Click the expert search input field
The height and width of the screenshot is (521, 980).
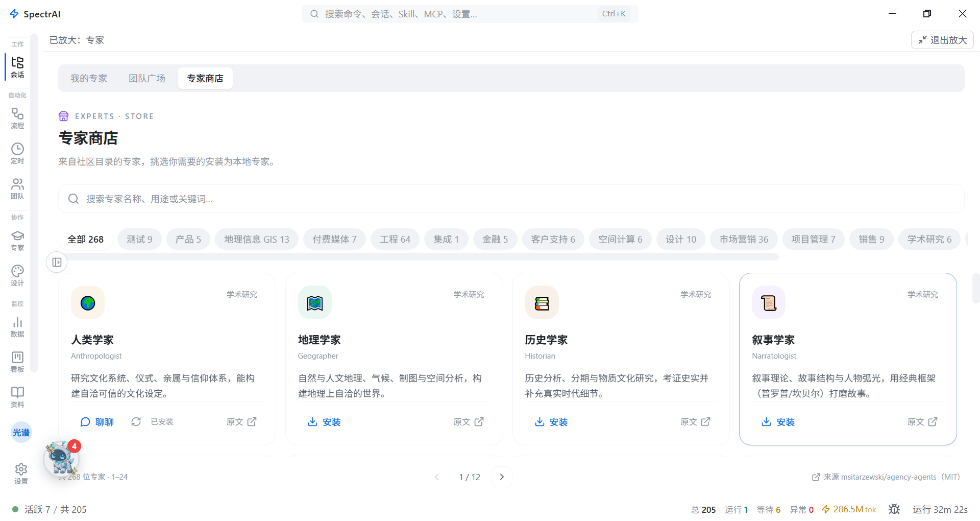(x=511, y=199)
